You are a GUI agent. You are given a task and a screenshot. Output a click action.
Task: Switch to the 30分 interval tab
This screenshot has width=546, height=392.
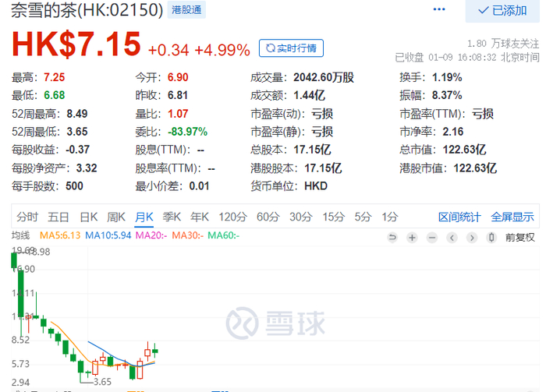click(x=301, y=217)
